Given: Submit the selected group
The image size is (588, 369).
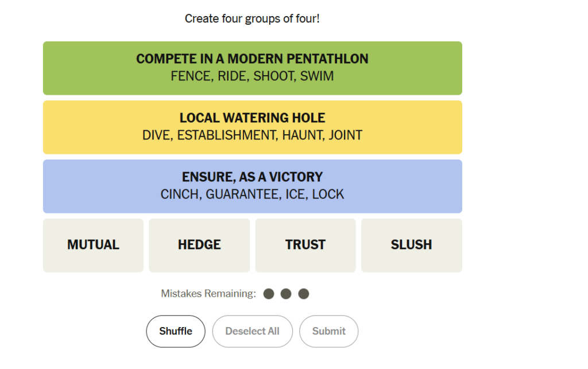Looking at the screenshot, I should (328, 331).
